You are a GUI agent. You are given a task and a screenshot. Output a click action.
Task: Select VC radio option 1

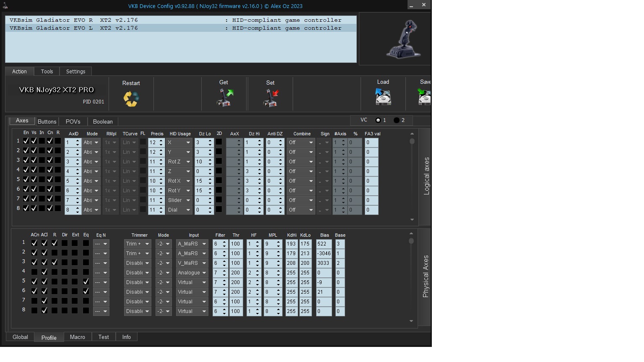[x=378, y=120]
